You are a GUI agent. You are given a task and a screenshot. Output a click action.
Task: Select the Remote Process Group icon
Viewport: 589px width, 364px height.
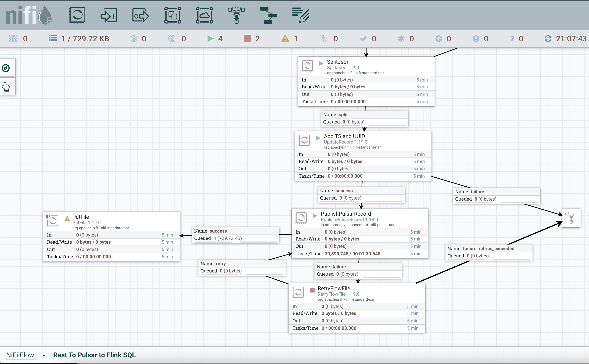(204, 15)
